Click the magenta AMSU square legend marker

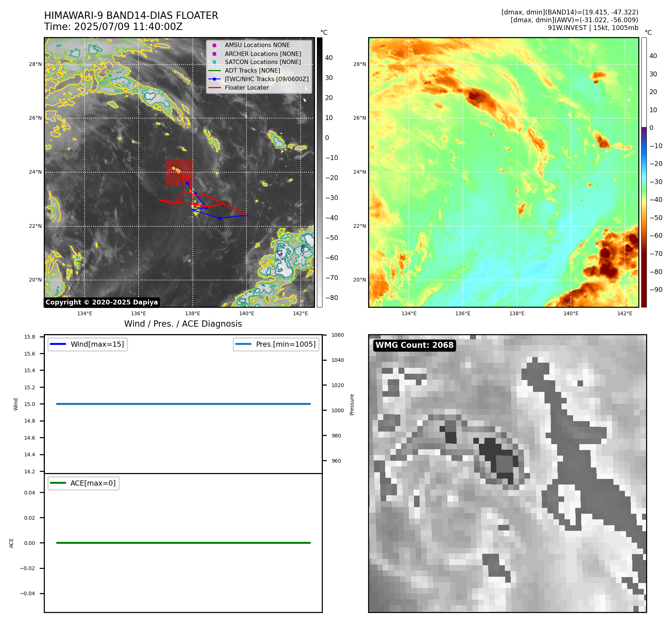(x=214, y=45)
